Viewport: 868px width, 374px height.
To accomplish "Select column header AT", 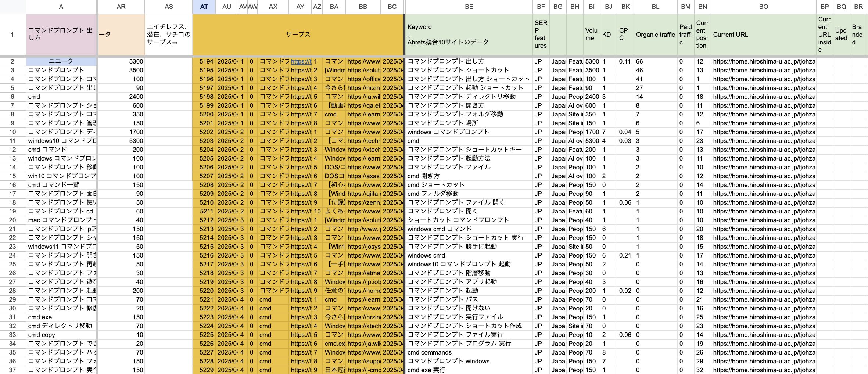I will tap(204, 7).
